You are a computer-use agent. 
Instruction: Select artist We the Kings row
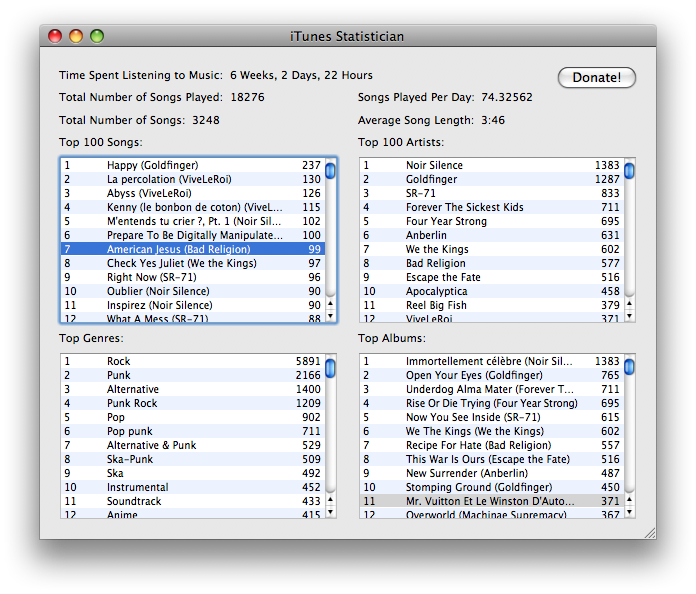coord(492,249)
